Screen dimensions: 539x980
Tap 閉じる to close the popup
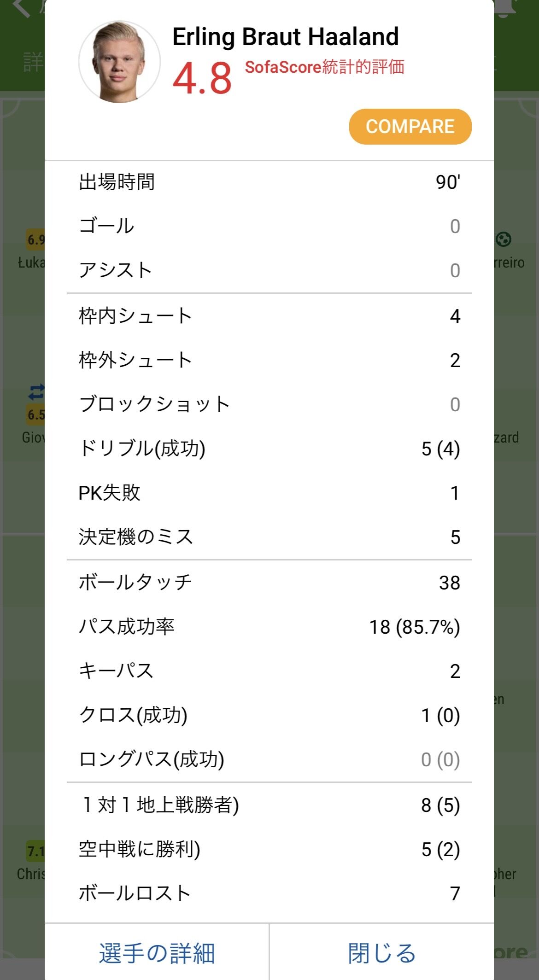(x=381, y=953)
